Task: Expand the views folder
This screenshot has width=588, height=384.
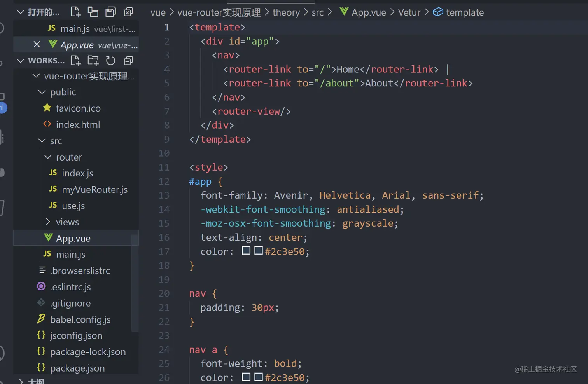Action: point(48,222)
